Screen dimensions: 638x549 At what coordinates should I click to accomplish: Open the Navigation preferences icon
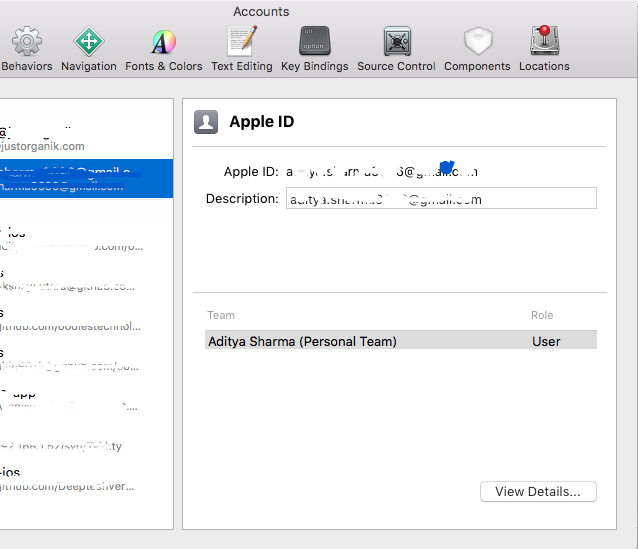(x=89, y=41)
